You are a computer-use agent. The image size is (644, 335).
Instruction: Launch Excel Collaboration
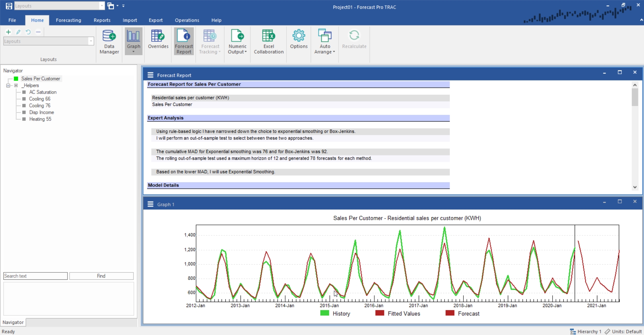pyautogui.click(x=269, y=42)
